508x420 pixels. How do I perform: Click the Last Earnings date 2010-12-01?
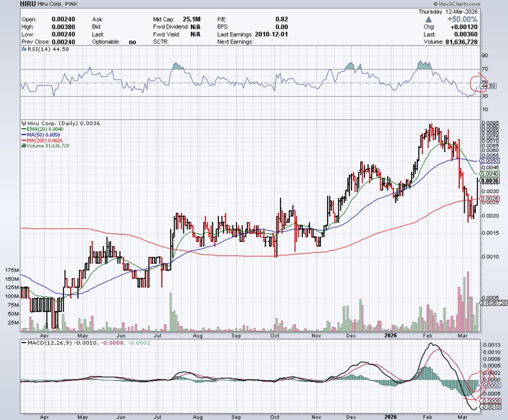tap(271, 34)
